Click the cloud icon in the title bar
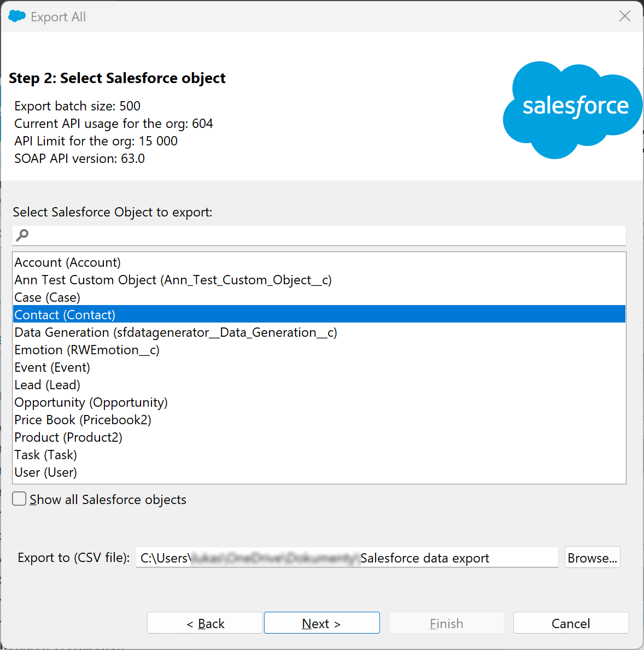The image size is (644, 650). (x=17, y=16)
